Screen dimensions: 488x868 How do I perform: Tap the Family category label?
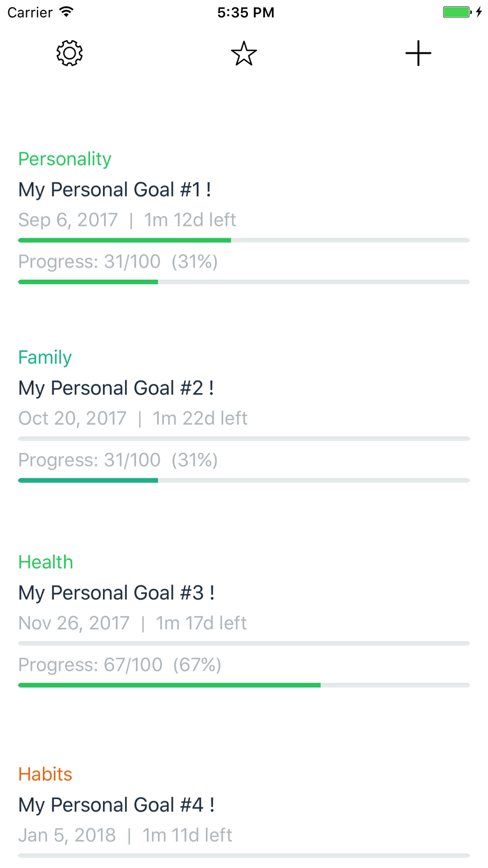(x=45, y=357)
